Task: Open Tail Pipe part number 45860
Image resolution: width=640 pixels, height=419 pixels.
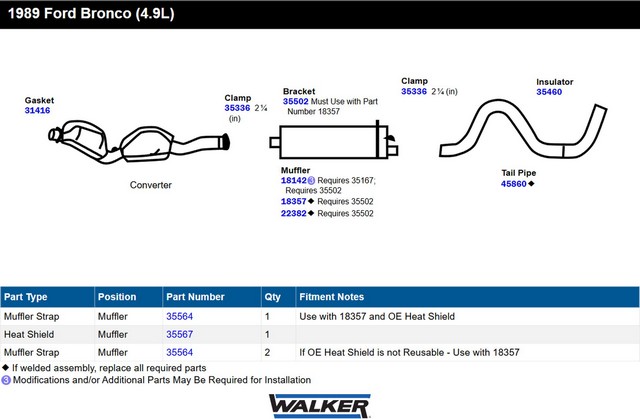Action: click(513, 184)
